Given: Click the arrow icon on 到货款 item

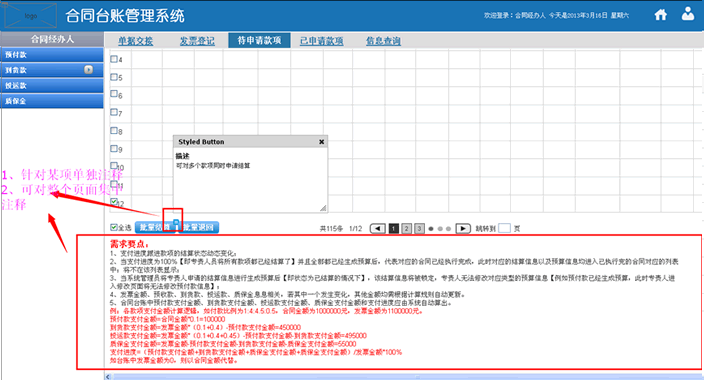Looking at the screenshot, I should pos(88,70).
